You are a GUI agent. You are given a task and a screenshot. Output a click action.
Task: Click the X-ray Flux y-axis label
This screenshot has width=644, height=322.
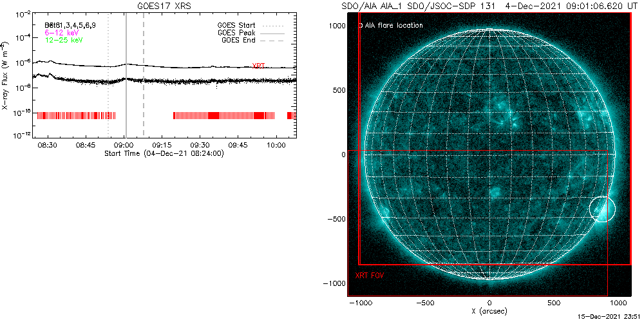4,75
